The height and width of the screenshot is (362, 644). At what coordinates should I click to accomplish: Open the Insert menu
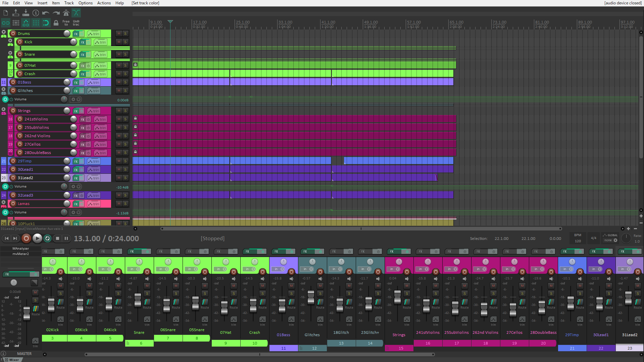click(42, 3)
